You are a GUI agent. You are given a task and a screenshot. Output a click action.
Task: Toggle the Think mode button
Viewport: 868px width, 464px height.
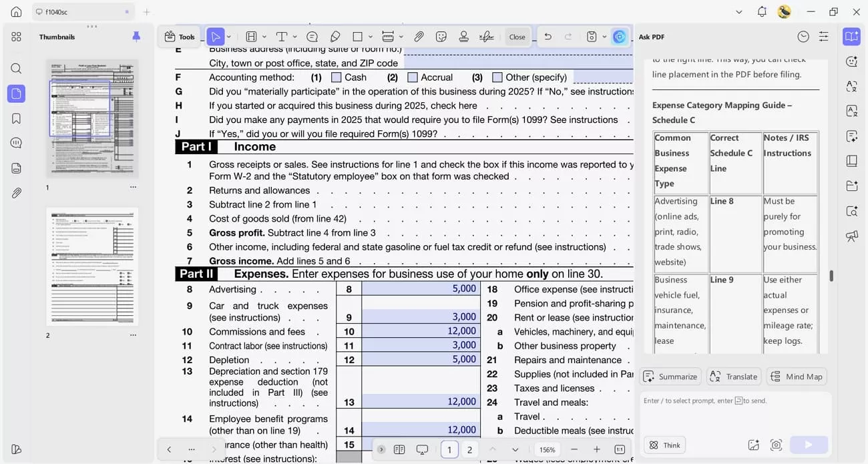pyautogui.click(x=665, y=445)
